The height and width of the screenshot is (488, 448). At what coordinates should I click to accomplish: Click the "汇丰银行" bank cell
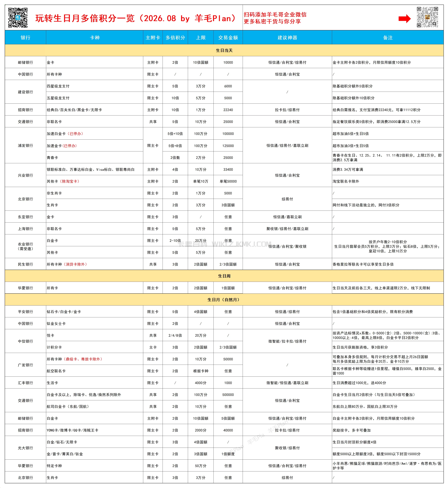click(x=26, y=383)
